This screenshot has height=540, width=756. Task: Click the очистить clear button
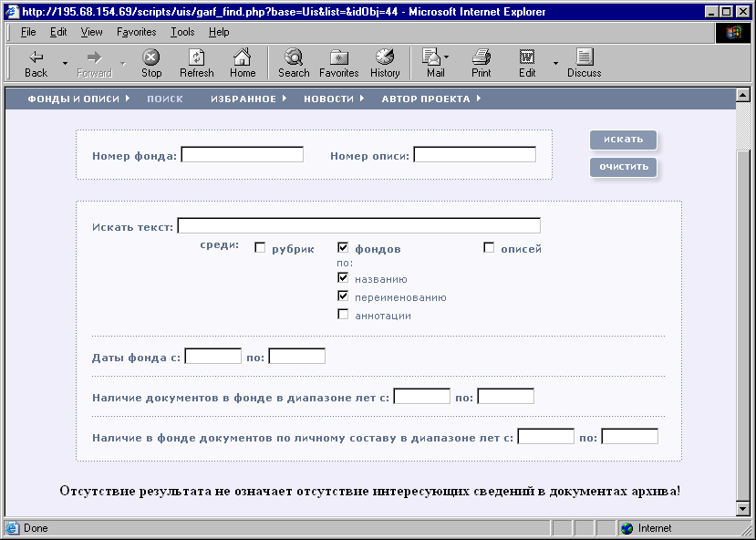(x=623, y=167)
